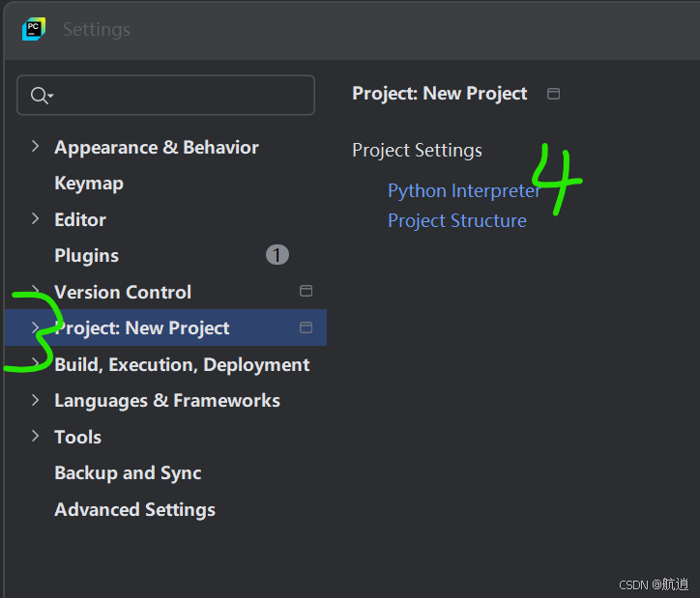Open the Project Structure link
The height and width of the screenshot is (598, 700).
457,220
